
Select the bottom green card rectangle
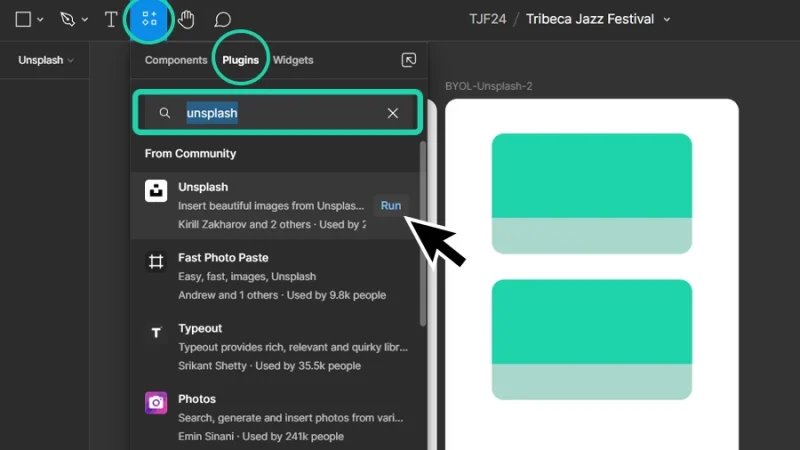[x=592, y=339]
